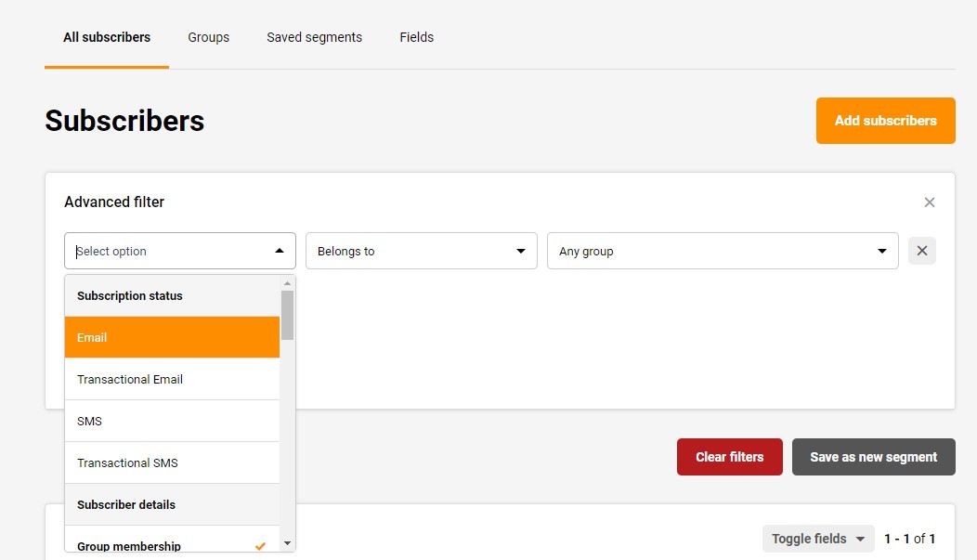Expand the Any group dropdown
Screen dimensions: 977x560
pyautogui.click(x=722, y=251)
